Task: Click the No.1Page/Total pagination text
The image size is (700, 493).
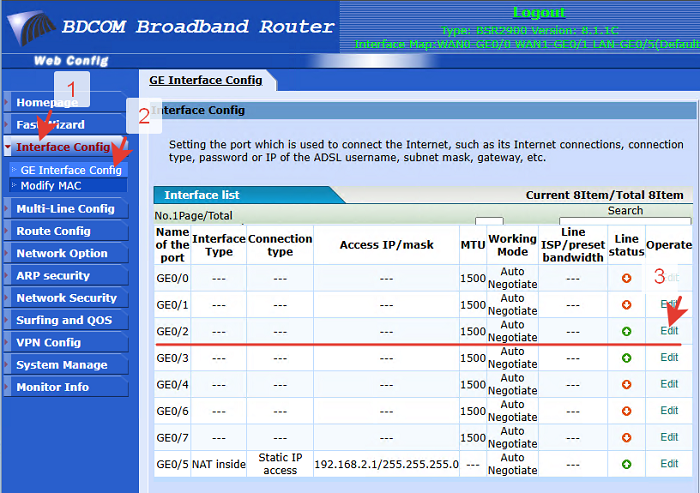Action: (193, 216)
